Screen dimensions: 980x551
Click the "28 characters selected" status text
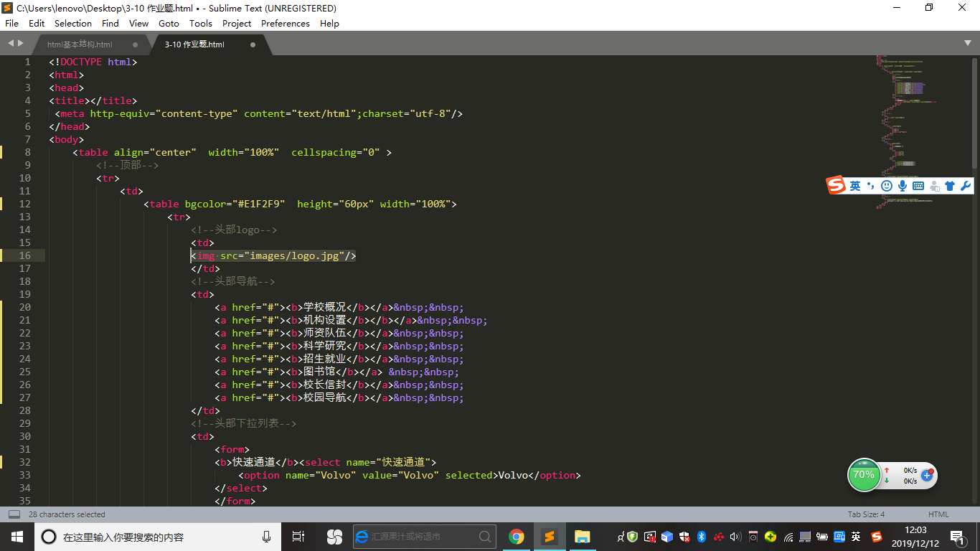pyautogui.click(x=67, y=514)
